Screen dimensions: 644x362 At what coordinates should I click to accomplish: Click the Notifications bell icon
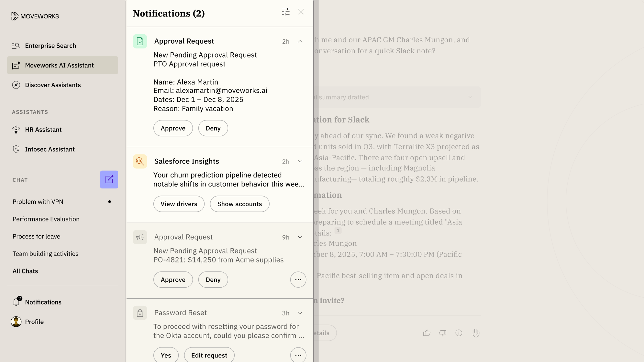tap(16, 302)
